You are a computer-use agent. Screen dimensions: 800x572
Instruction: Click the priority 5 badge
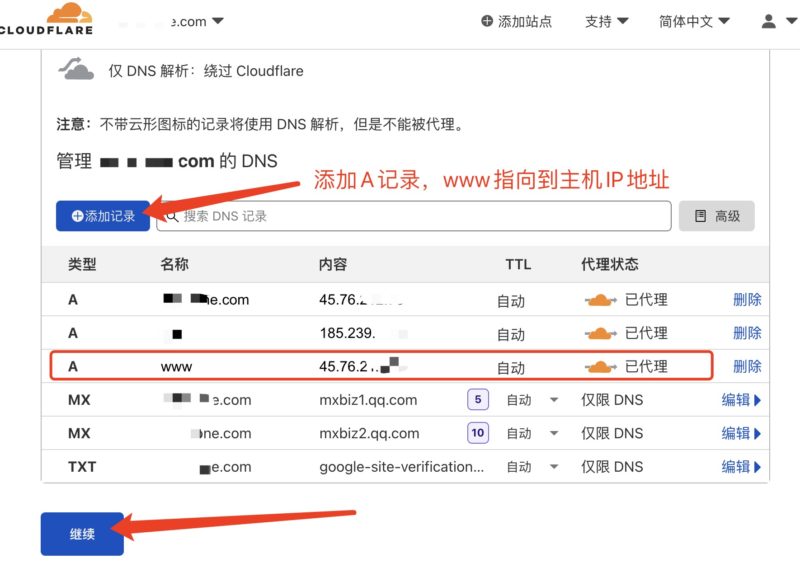point(478,400)
